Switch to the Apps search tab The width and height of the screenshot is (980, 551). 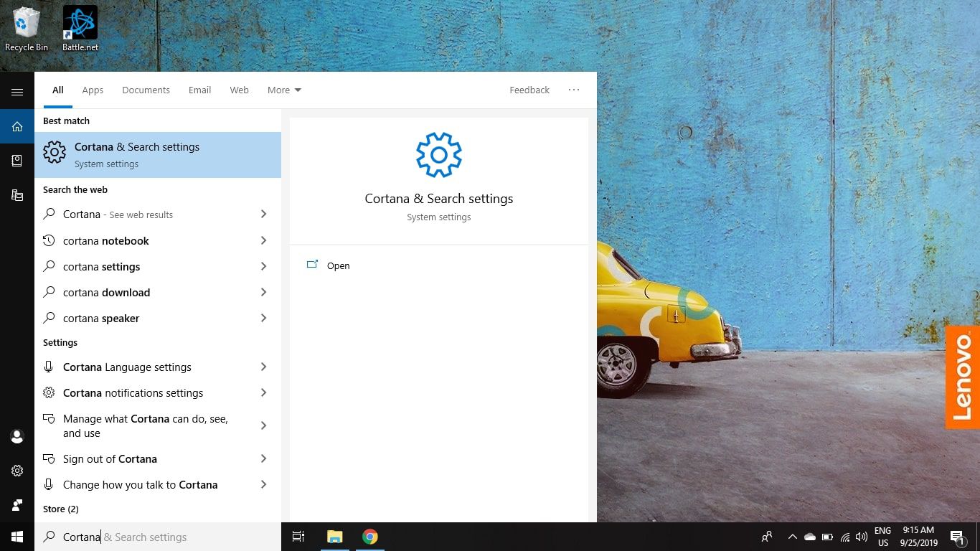pyautogui.click(x=93, y=90)
